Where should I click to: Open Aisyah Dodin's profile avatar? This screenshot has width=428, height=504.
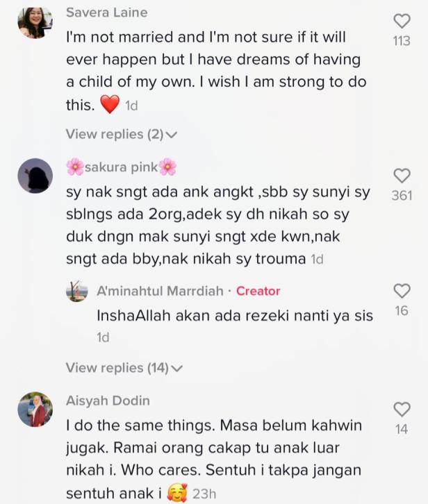click(x=35, y=409)
